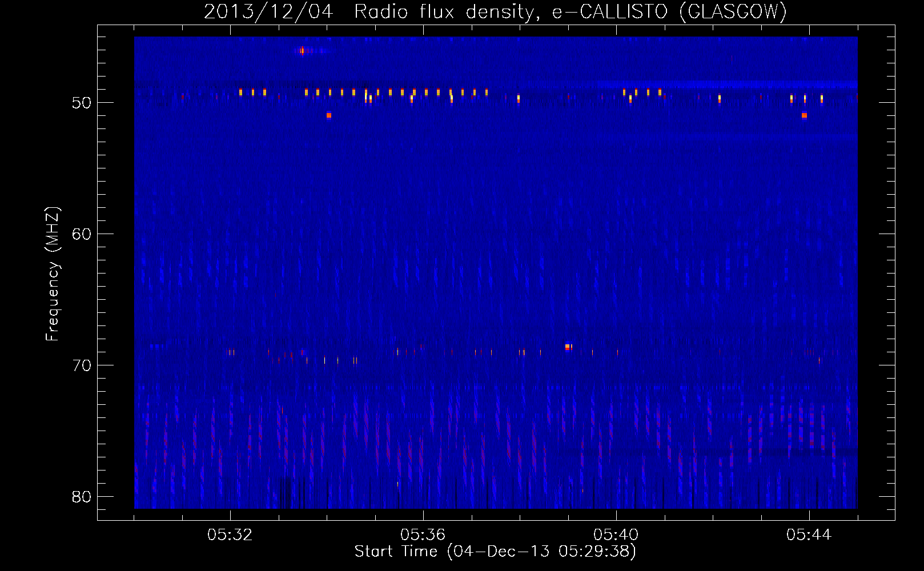The width and height of the screenshot is (924, 571).
Task: Click the 05:40 time tick label
Action: [616, 535]
